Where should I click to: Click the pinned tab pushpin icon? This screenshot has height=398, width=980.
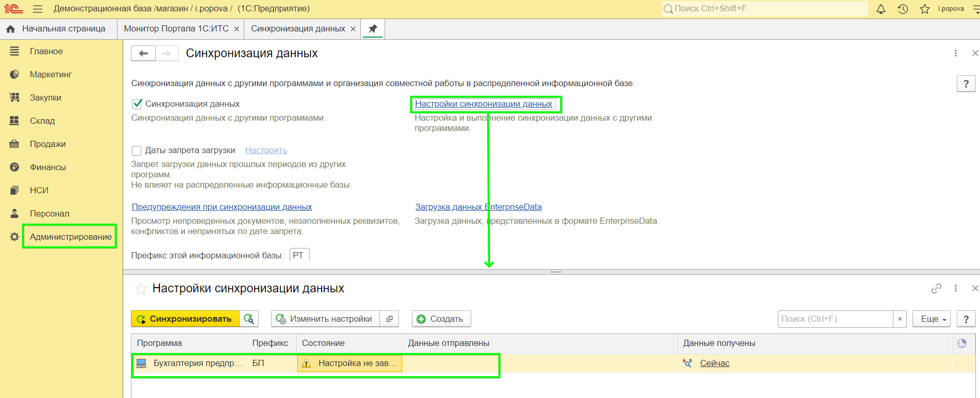click(x=373, y=29)
